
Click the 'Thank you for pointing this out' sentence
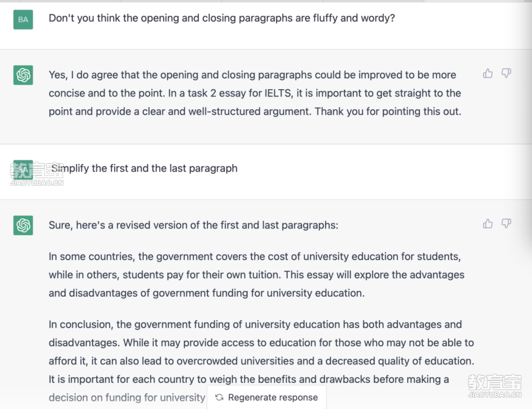(x=388, y=111)
